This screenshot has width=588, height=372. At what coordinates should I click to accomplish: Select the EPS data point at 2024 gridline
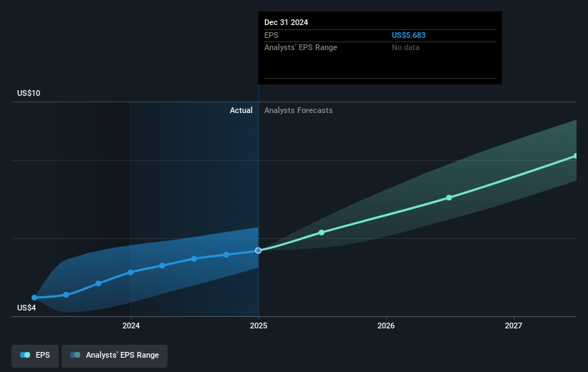tap(130, 273)
